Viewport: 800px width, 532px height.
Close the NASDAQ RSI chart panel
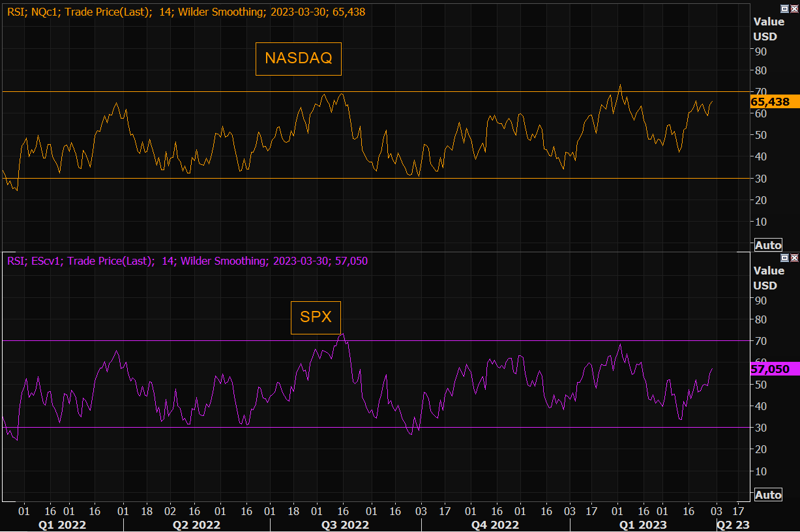793,8
